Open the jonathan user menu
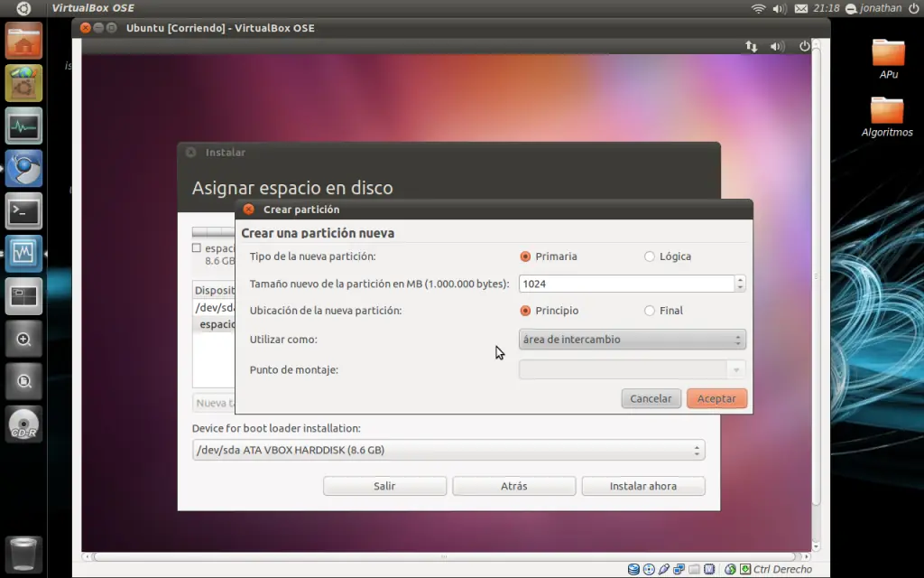Screen dimensions: 924x578 click(x=873, y=8)
